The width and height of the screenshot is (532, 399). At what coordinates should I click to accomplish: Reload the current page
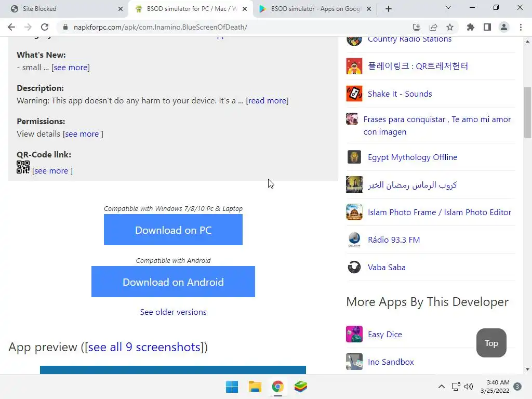[x=45, y=27]
